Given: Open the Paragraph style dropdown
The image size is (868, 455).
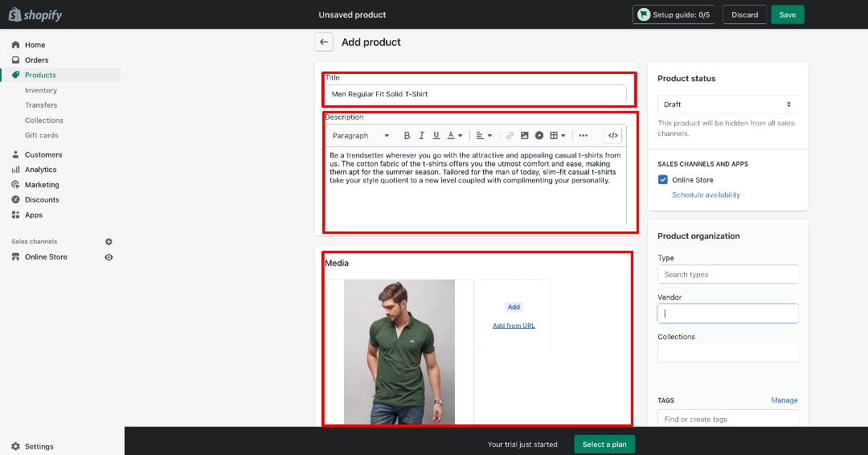Looking at the screenshot, I should click(x=361, y=136).
